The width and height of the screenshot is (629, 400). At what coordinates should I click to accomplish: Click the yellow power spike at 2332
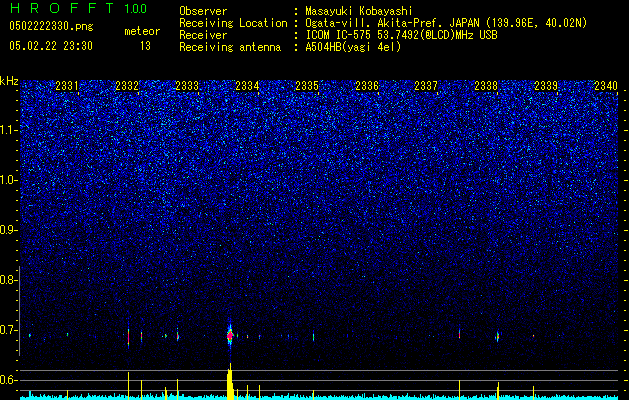tap(128, 386)
